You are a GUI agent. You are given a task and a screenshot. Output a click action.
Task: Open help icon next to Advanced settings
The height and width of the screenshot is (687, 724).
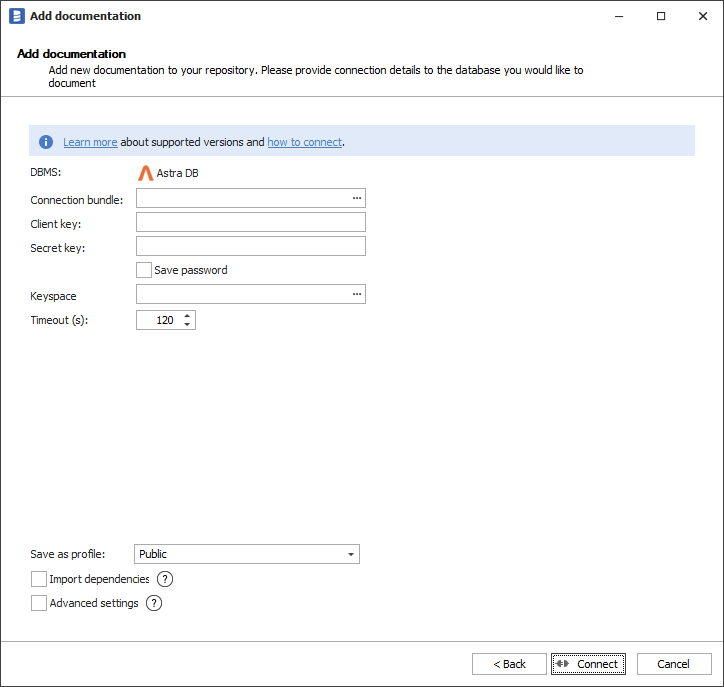click(154, 603)
